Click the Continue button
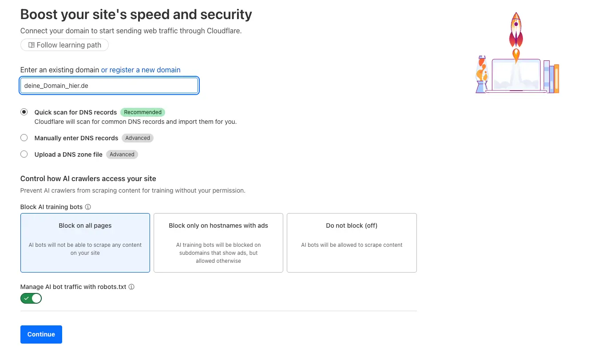 41,334
